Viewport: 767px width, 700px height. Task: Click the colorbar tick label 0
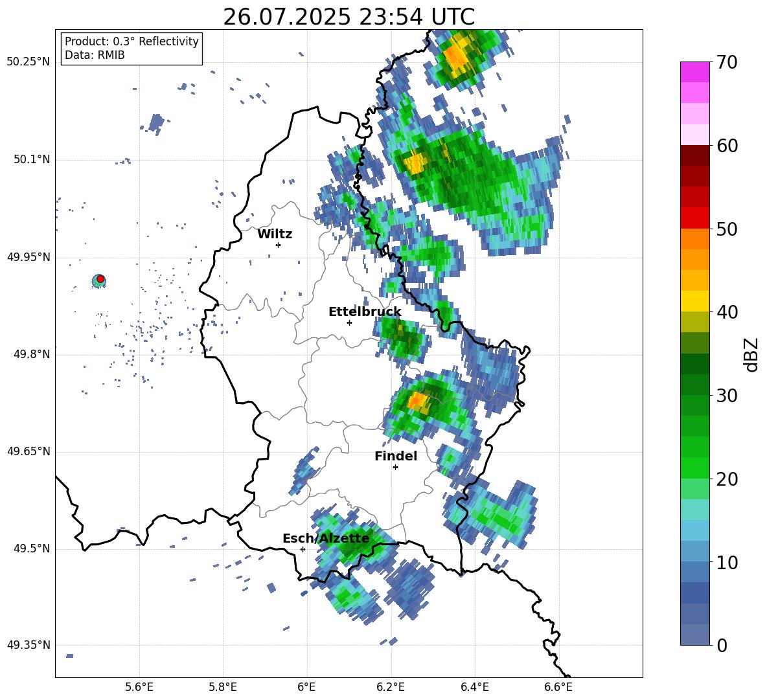coord(722,645)
